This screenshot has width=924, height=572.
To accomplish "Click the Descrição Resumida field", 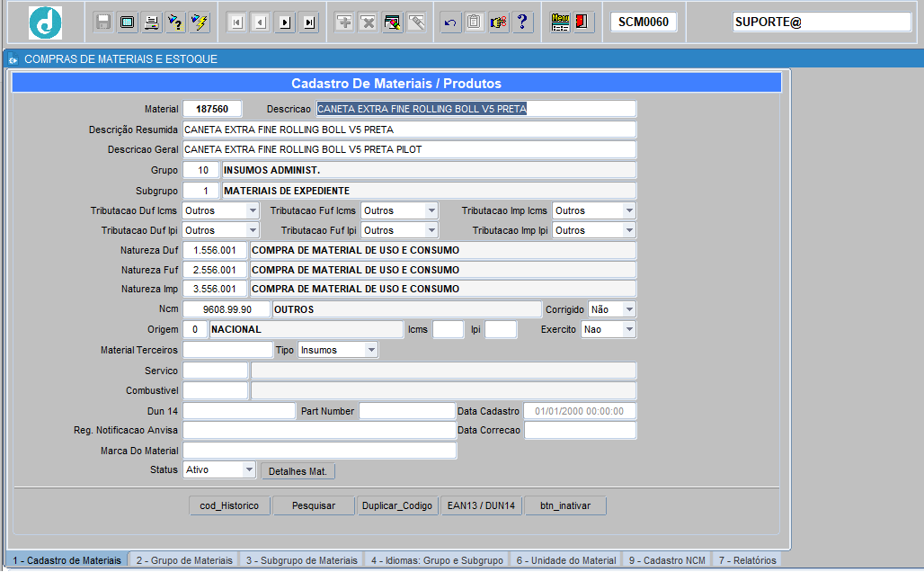I will [x=410, y=130].
